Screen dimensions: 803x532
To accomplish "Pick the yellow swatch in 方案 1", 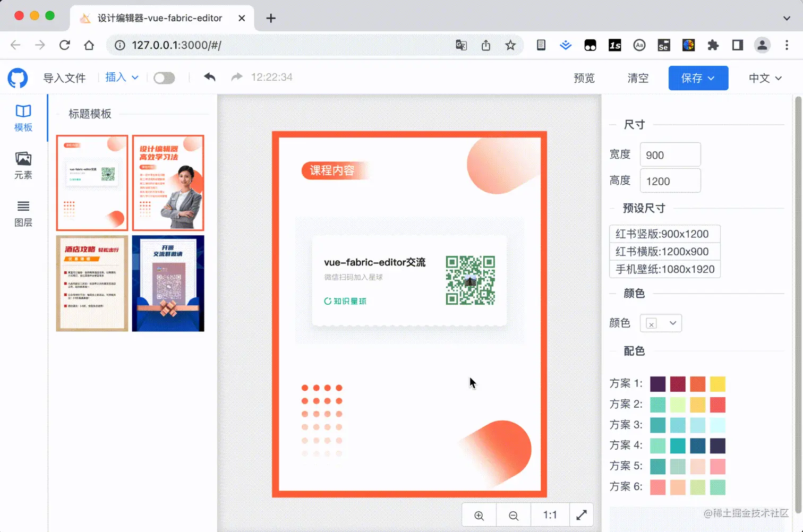I will coord(717,384).
